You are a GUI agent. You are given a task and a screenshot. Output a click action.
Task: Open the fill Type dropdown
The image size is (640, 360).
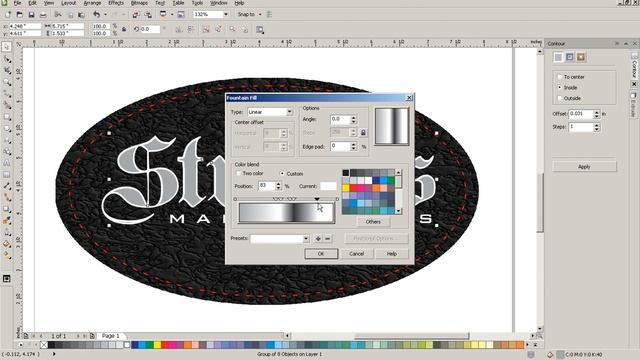point(289,112)
